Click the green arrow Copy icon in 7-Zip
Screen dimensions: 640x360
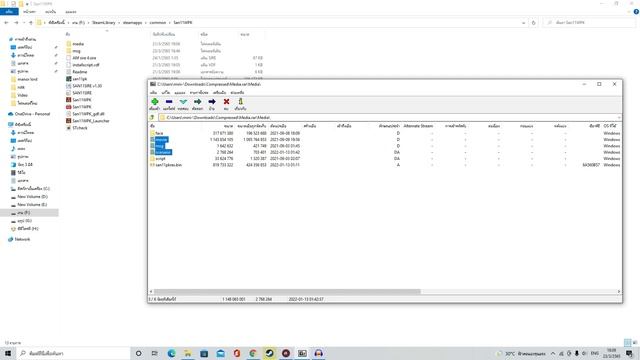coord(198,102)
